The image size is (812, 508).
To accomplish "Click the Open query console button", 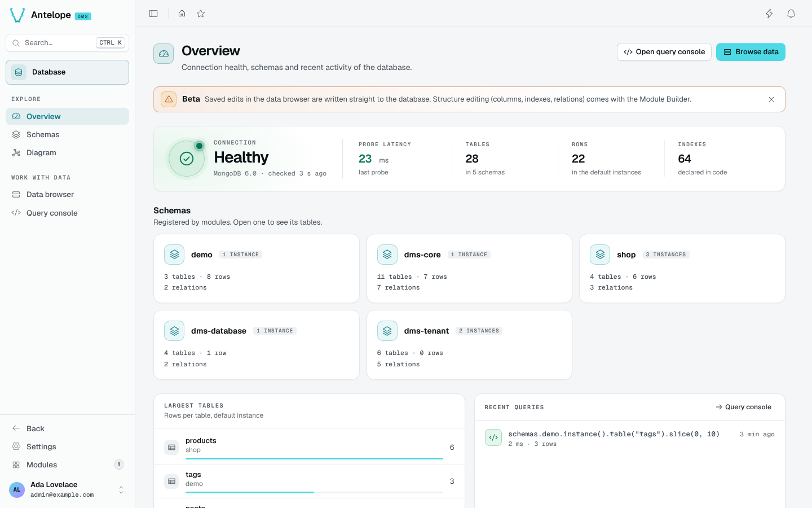I will (x=664, y=52).
